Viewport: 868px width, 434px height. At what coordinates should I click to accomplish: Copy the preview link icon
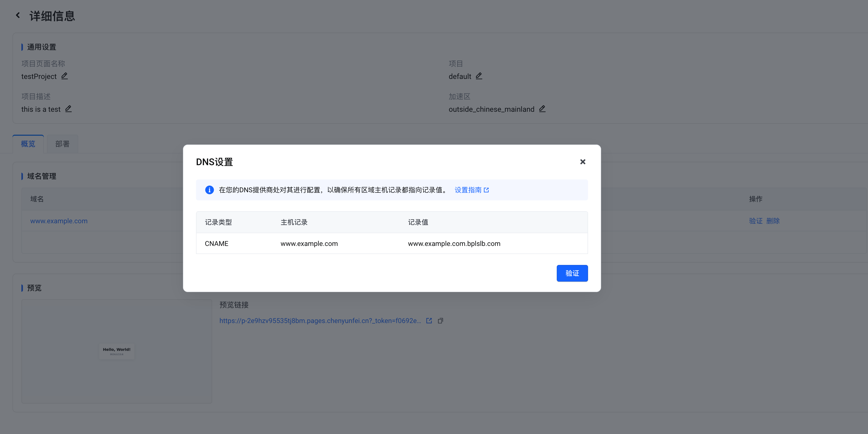coord(440,320)
